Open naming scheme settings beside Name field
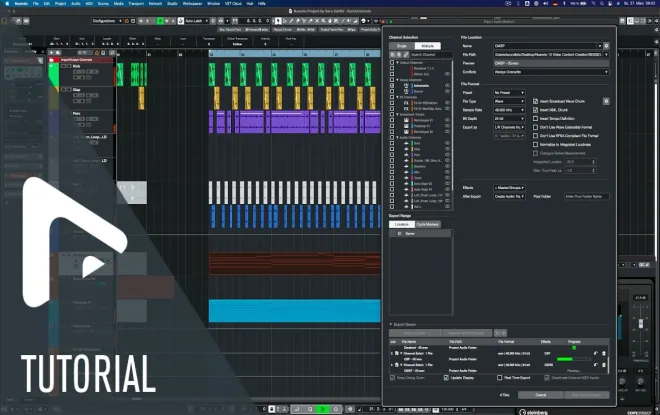This screenshot has height=415, width=660. tap(606, 46)
